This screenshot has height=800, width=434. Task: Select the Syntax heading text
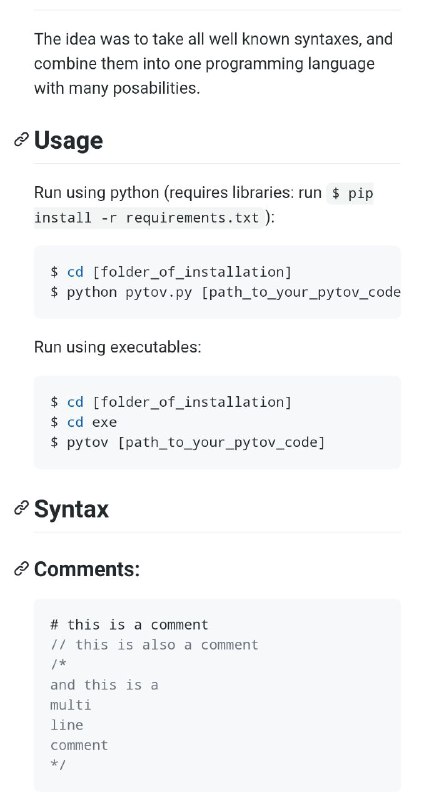pos(71,509)
